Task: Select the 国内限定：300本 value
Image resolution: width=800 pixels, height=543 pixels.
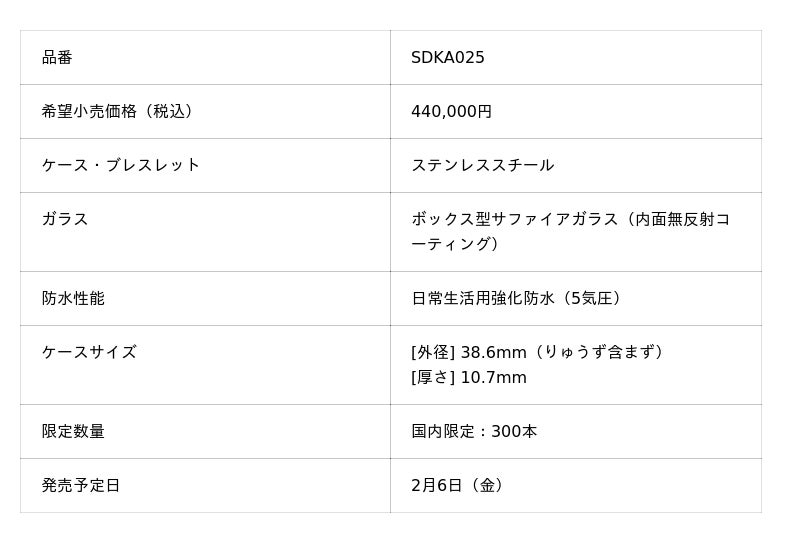Action: pos(474,432)
